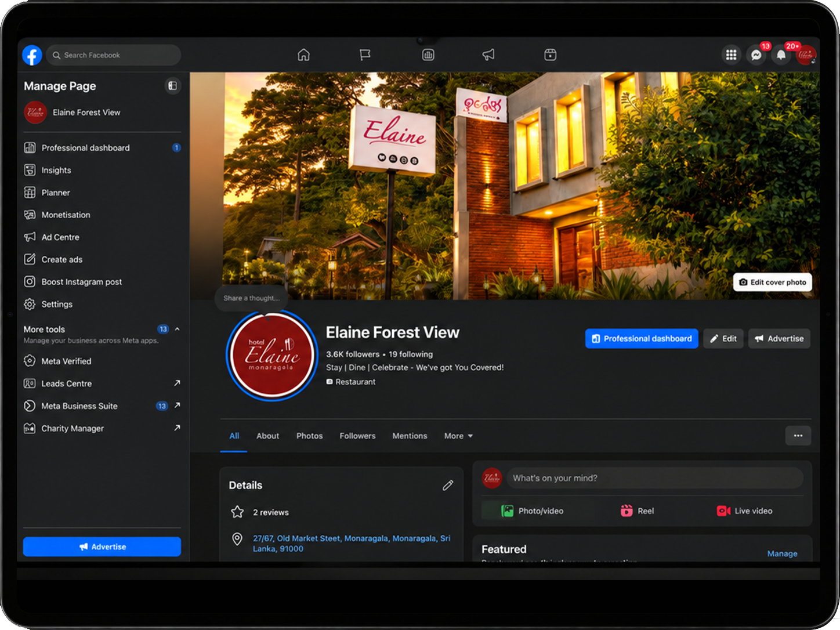The height and width of the screenshot is (630, 840).
Task: Open the cover photo image
Action: coord(505,186)
